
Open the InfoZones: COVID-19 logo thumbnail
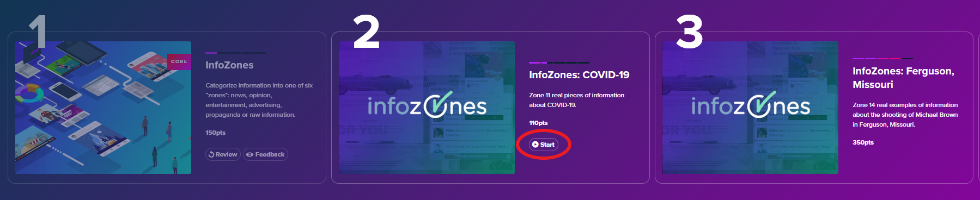click(427, 108)
